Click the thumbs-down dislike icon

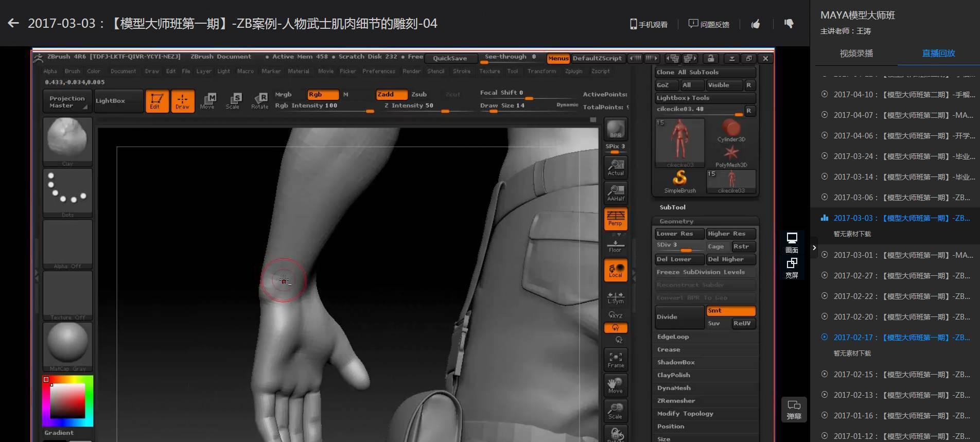[789, 24]
